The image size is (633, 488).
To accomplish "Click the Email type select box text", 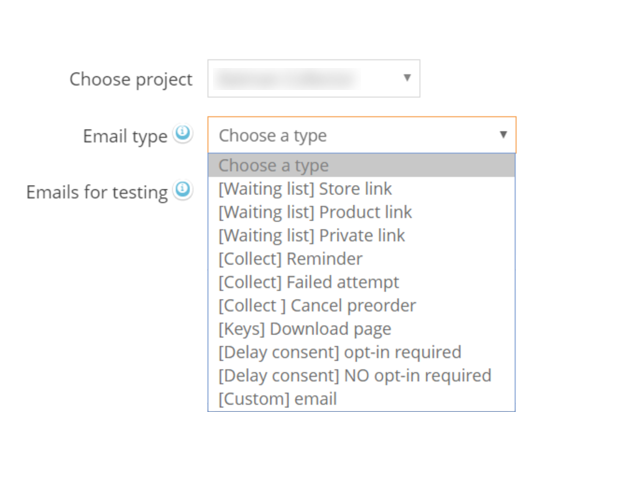I will 273,135.
